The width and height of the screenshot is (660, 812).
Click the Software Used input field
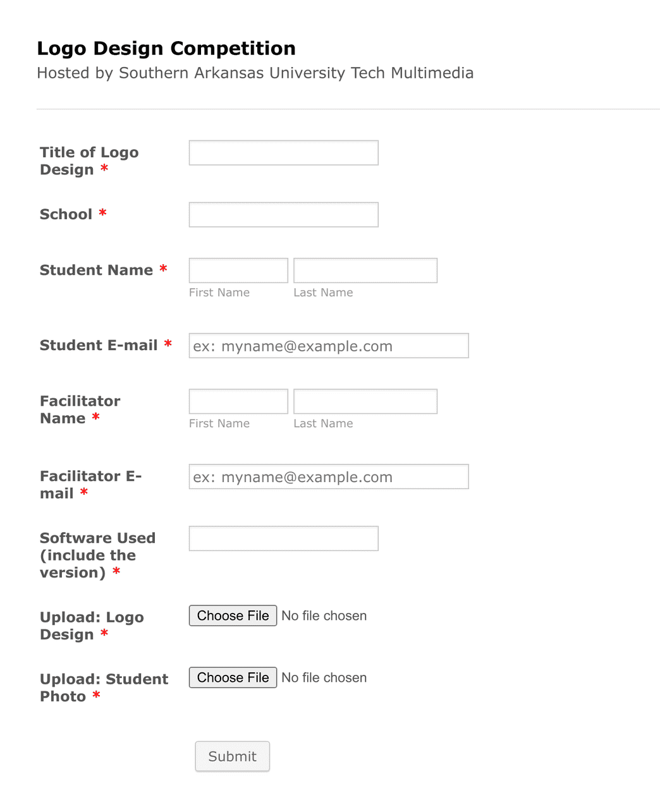click(283, 538)
